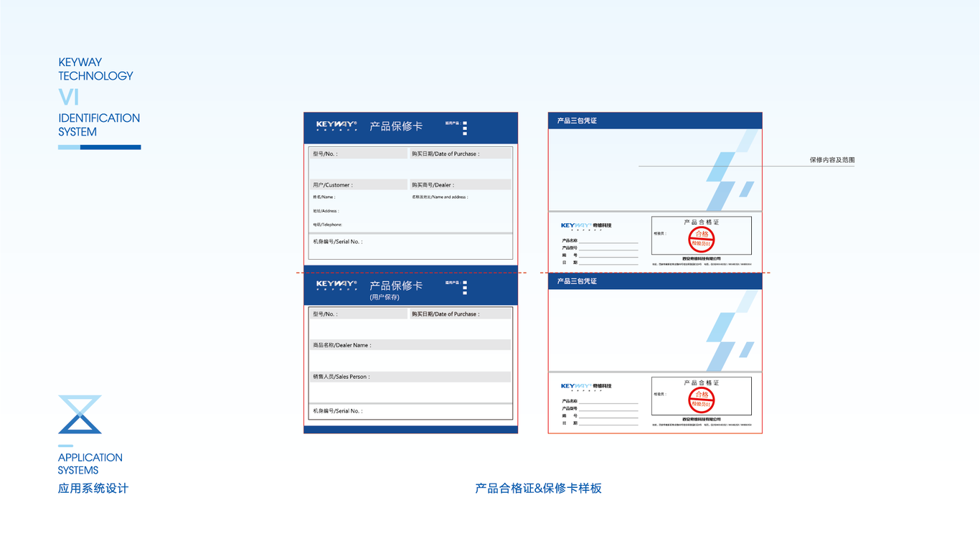This screenshot has width=980, height=551.
Task: Click the 产品合格证&保修卡样板 caption
Action: click(538, 489)
